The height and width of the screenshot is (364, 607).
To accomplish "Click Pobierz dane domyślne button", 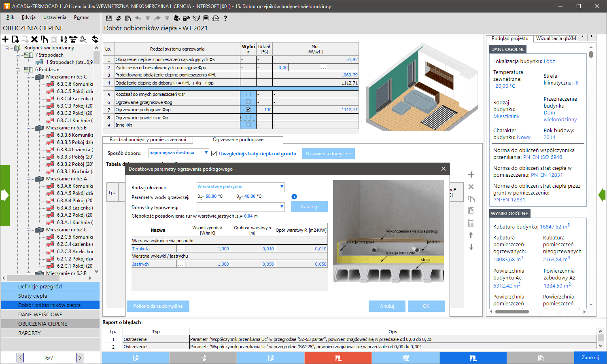I will 158,306.
